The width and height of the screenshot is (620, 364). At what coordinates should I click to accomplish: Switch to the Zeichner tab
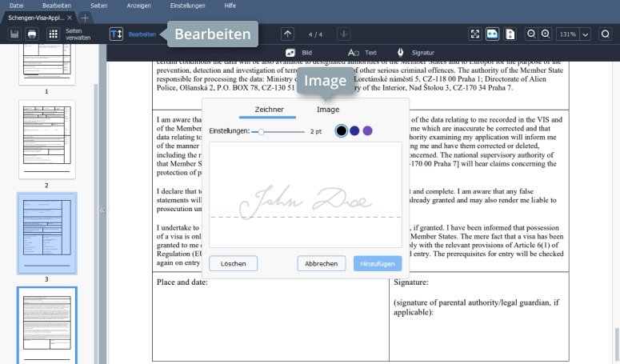tap(269, 110)
